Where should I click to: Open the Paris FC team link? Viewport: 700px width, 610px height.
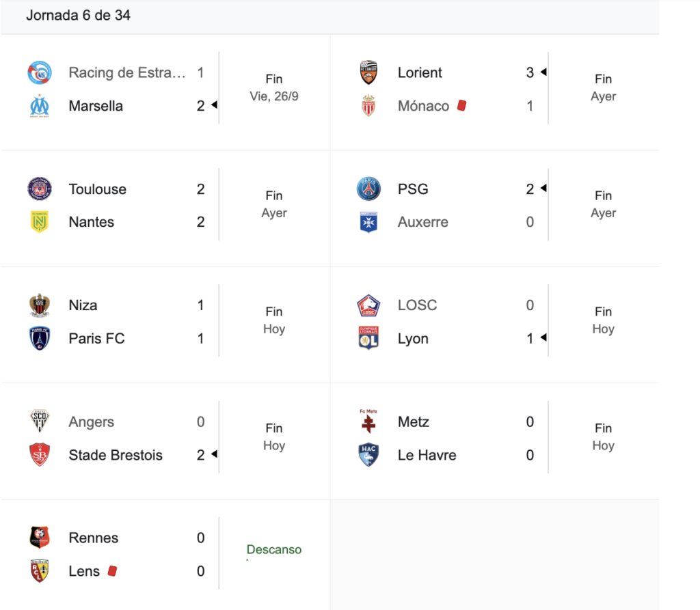point(96,338)
